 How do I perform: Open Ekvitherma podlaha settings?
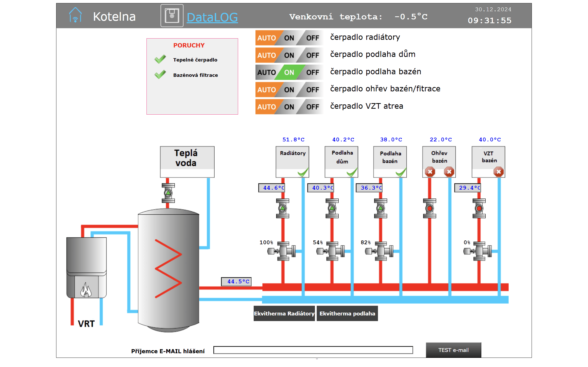tap(347, 313)
